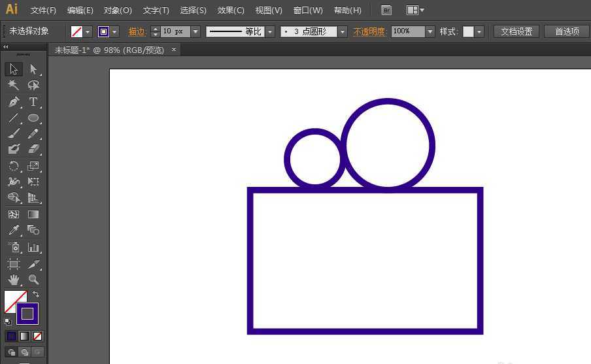Set the paint mode to None
This screenshot has height=364, width=591.
(x=37, y=336)
